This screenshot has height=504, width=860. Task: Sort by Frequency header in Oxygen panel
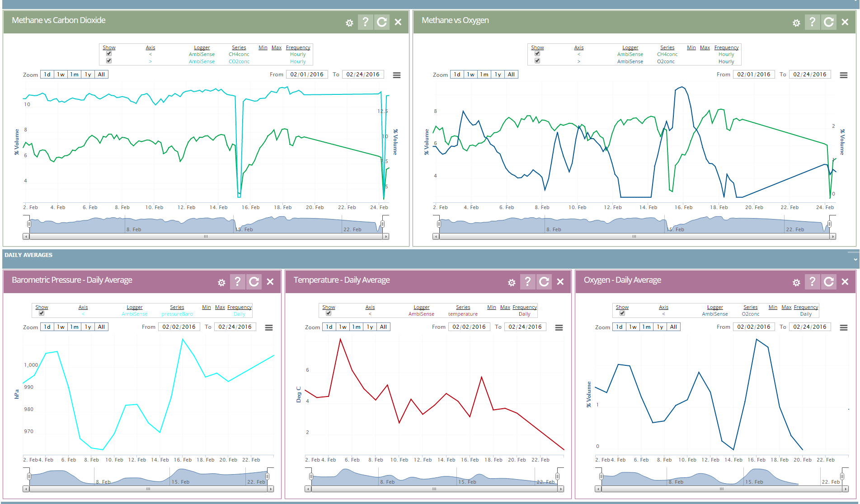(x=806, y=307)
